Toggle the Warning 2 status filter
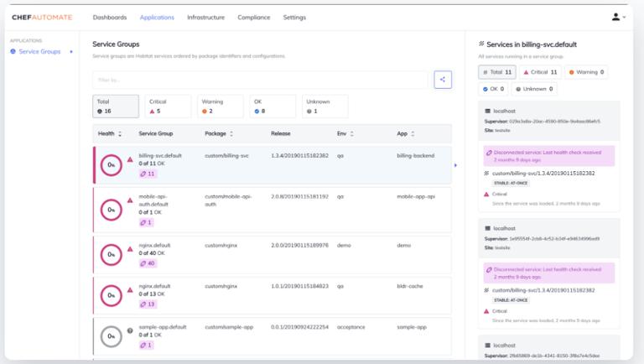 tap(221, 106)
